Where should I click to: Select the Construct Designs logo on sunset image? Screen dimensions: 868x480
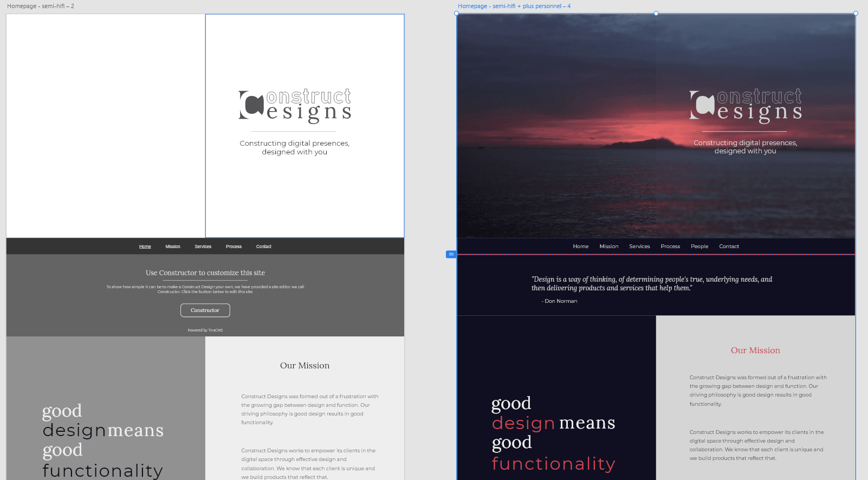click(x=745, y=106)
